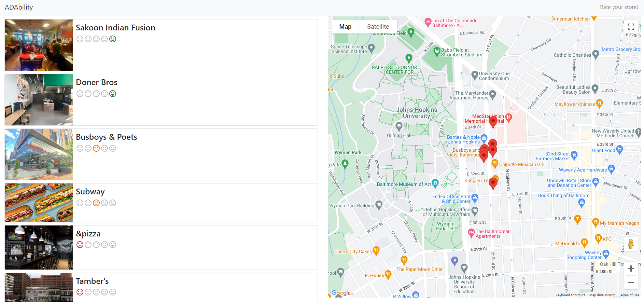644x302 pixels.
Task: Click the Goodwill Retail Store pin
Action: coord(596,182)
